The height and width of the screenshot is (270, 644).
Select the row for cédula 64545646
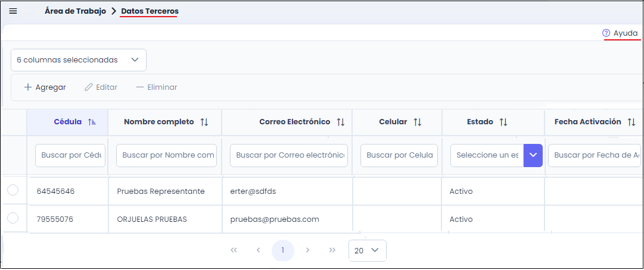[13, 190]
